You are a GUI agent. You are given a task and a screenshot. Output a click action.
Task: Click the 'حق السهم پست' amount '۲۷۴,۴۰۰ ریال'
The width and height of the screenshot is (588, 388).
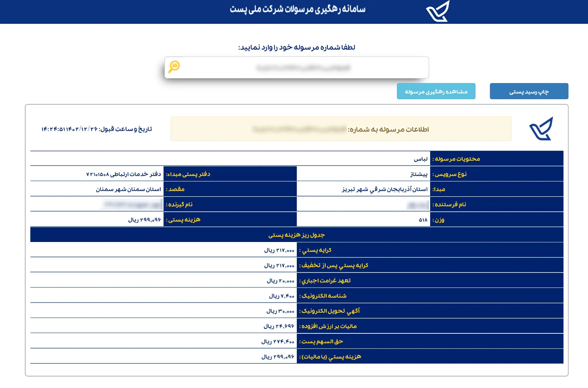click(x=278, y=341)
